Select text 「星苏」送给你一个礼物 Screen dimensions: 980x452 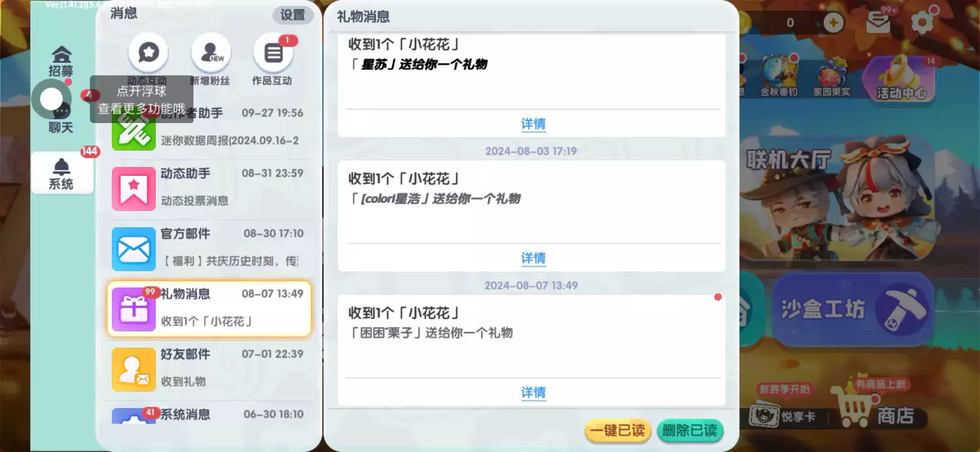click(418, 65)
